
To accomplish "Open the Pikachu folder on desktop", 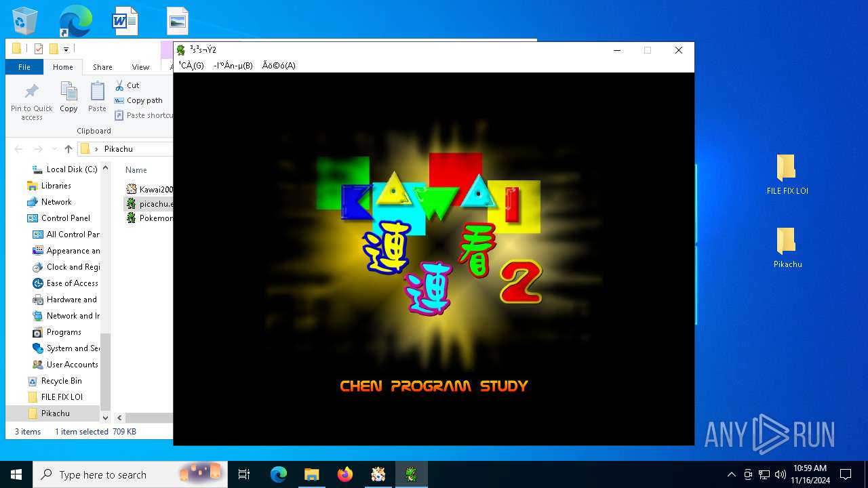I will tap(787, 248).
